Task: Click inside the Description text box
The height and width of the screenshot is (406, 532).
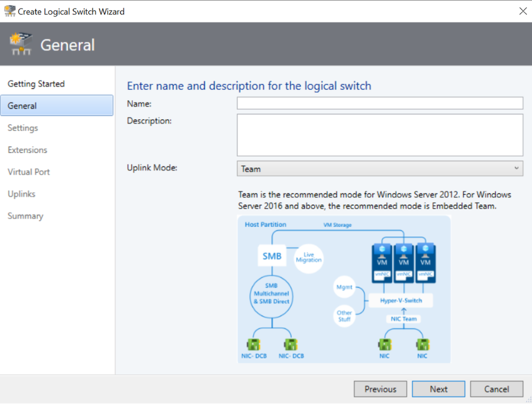Action: click(380, 135)
